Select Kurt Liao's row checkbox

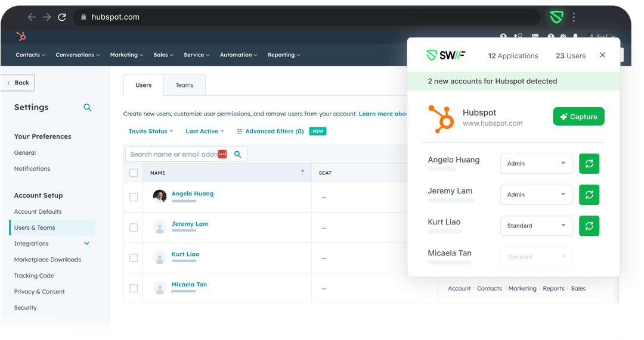(134, 258)
